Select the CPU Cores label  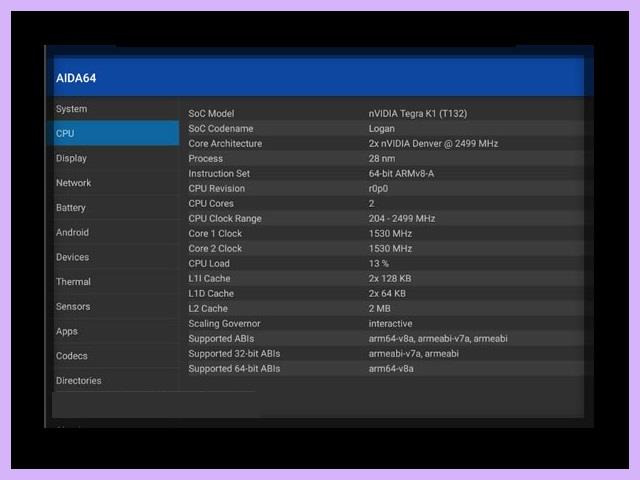(211, 204)
